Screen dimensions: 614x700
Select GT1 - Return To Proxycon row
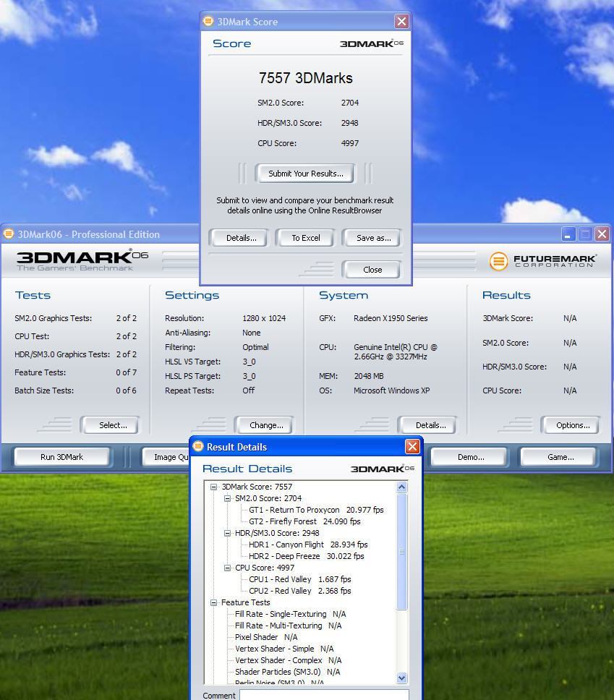(316, 510)
